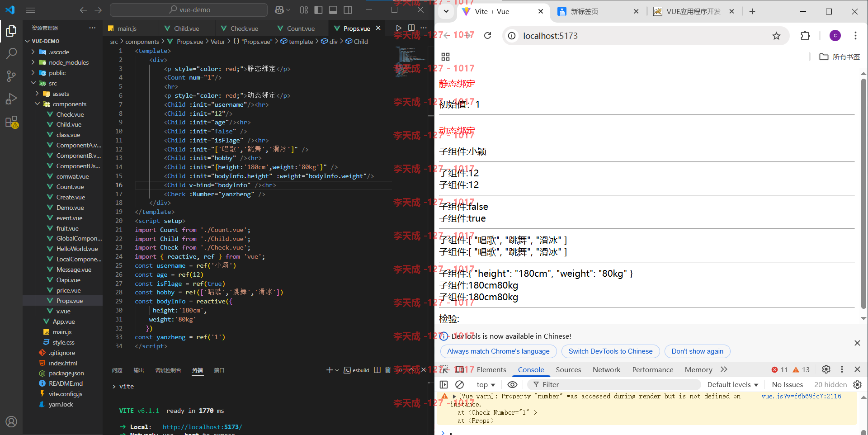Open the top context dropdown in console

486,384
